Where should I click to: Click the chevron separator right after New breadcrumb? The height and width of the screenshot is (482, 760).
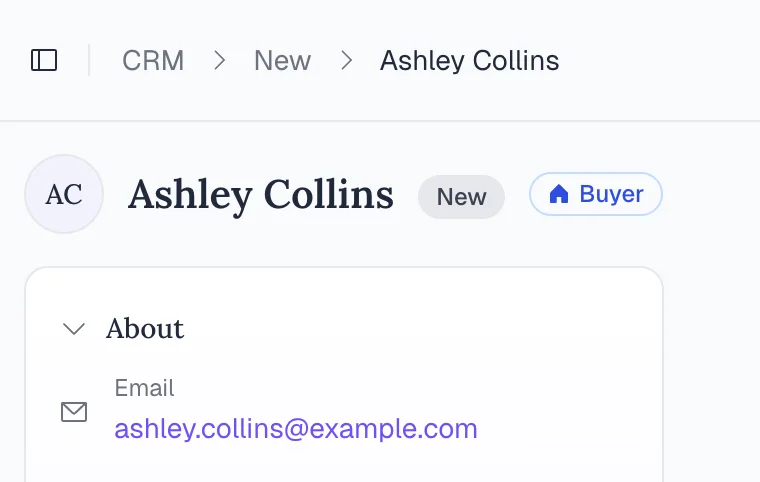point(346,61)
